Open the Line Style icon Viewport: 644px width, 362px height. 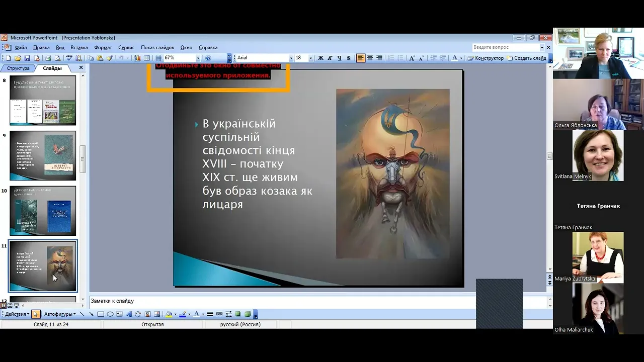210,314
